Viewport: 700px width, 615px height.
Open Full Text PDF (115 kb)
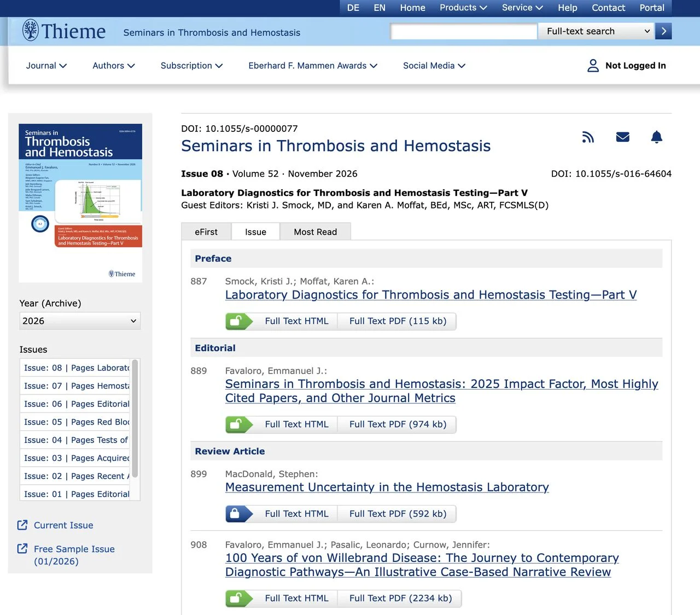tap(398, 321)
